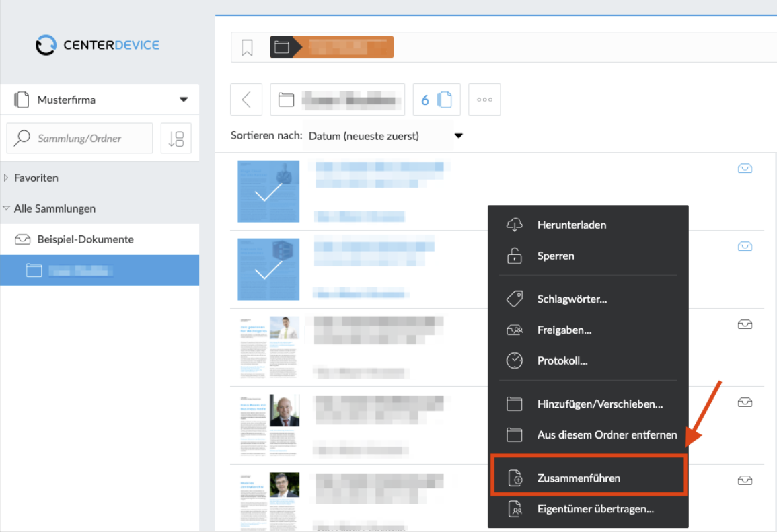Click the back arrow button

click(x=246, y=100)
